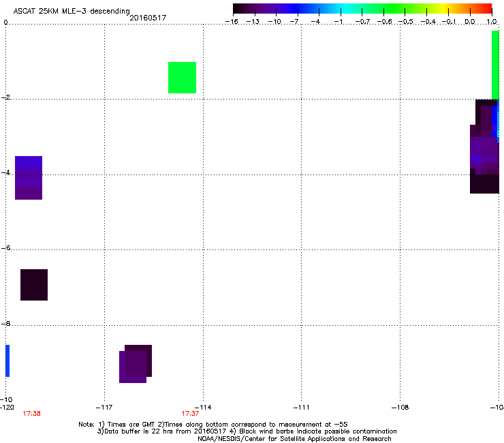Click the red time label 17:37
The width and height of the screenshot is (504, 443).
pyautogui.click(x=190, y=414)
